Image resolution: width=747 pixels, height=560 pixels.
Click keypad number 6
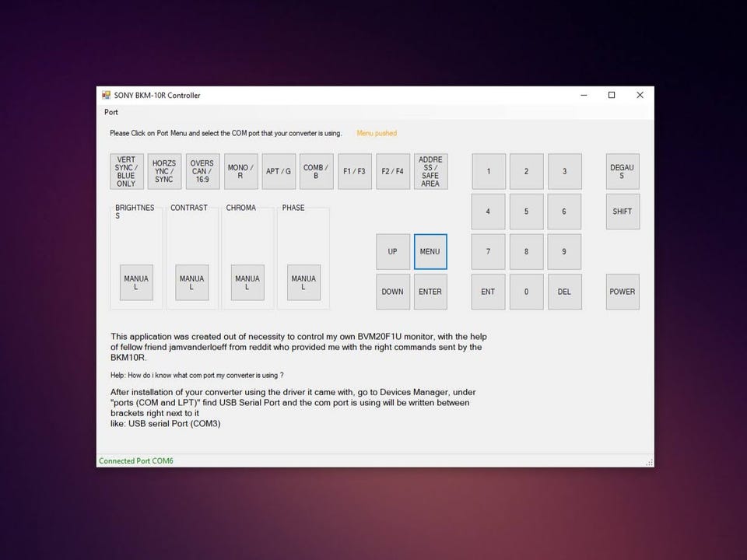564,212
